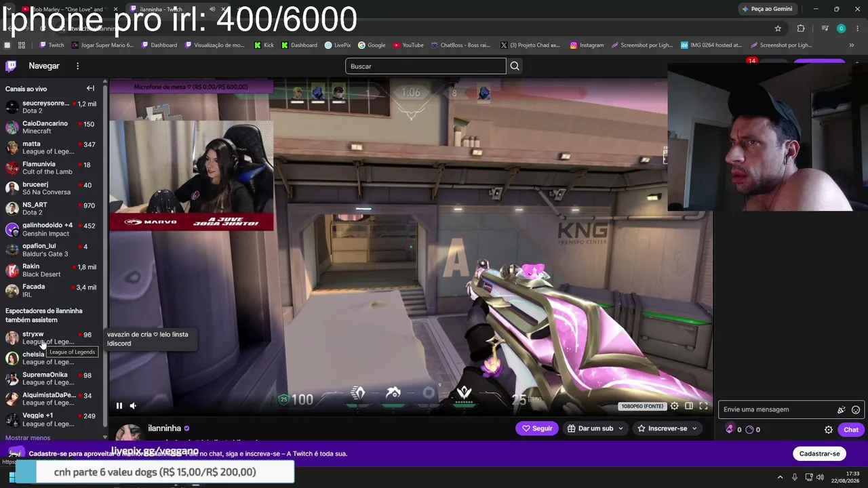Open the Twitch bookmark
Image resolution: width=868 pixels, height=488 pixels.
pyautogui.click(x=52, y=45)
